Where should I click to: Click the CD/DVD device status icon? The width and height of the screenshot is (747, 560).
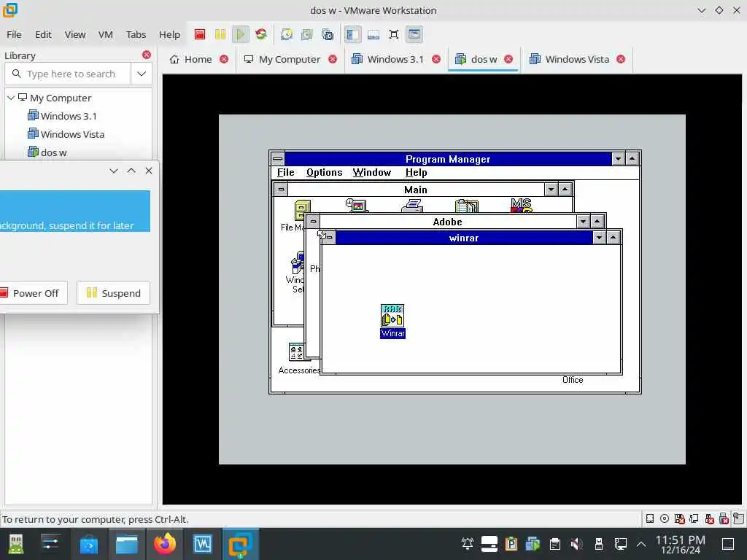coord(665,519)
